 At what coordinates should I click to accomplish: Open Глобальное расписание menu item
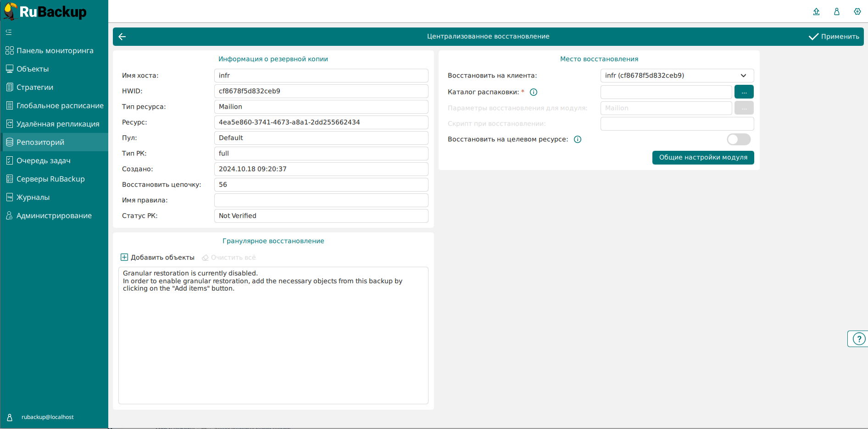tap(60, 105)
